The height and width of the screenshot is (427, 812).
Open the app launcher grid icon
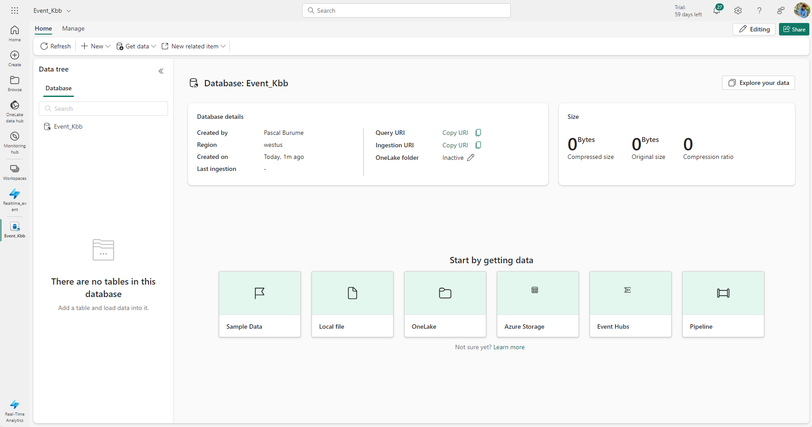pos(14,10)
